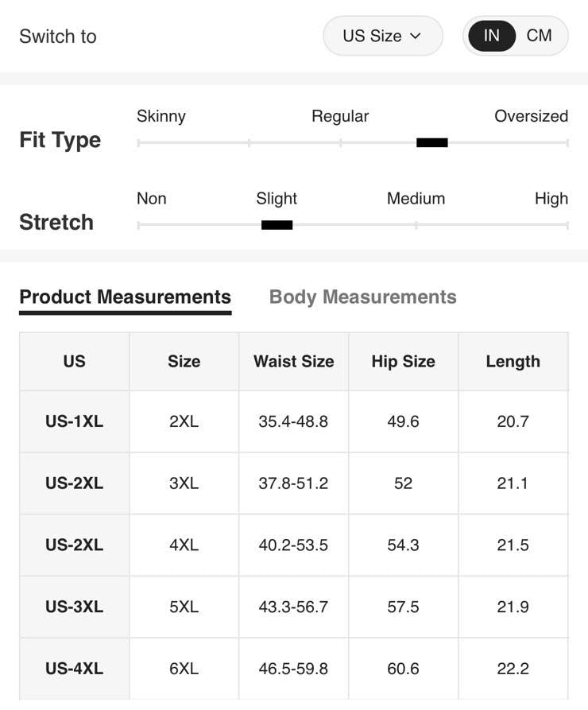The width and height of the screenshot is (588, 710).
Task: Switch units to CM
Action: [x=539, y=36]
